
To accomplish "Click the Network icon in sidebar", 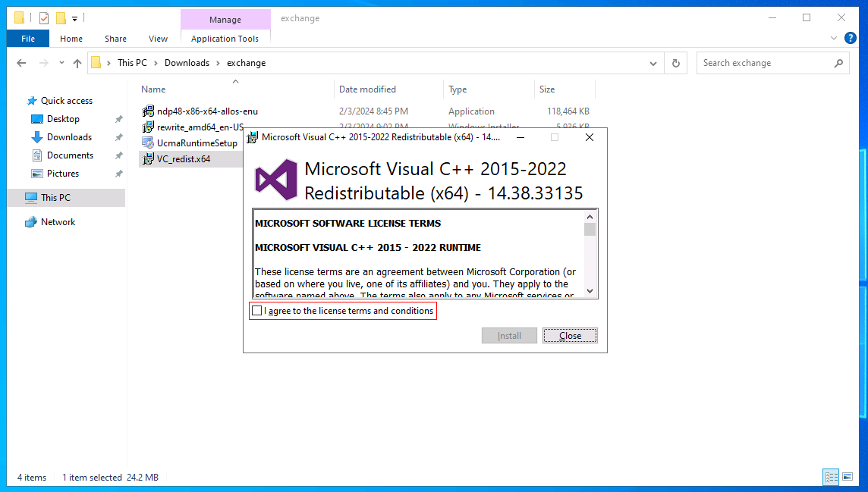I will coord(31,221).
